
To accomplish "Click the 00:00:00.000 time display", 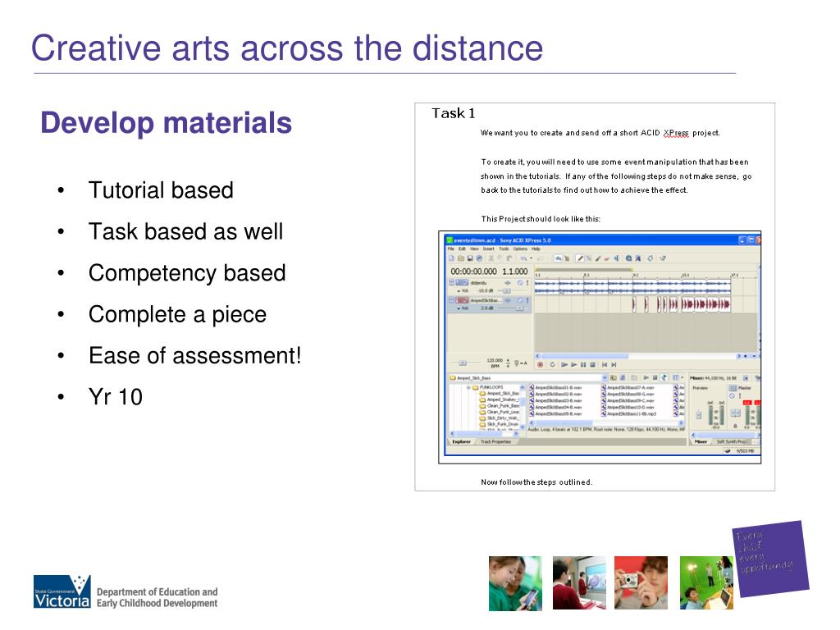I will pyautogui.click(x=473, y=272).
